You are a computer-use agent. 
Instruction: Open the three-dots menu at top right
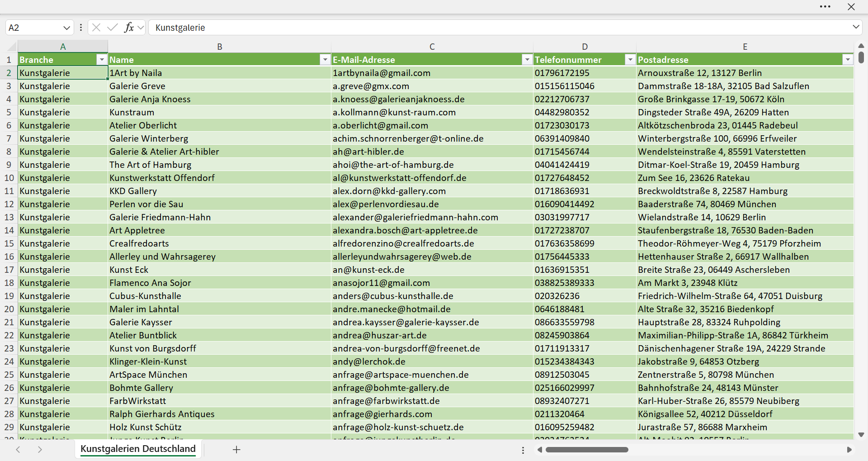coord(825,7)
